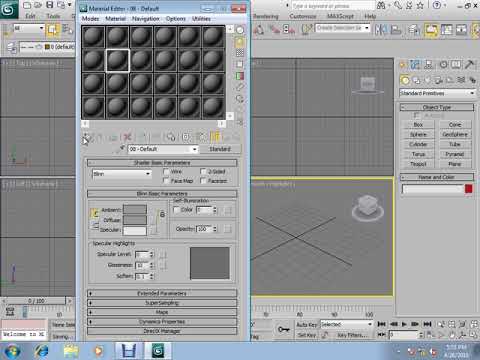Click the Diffuse color swatch
The width and height of the screenshot is (480, 360).
coord(135,220)
